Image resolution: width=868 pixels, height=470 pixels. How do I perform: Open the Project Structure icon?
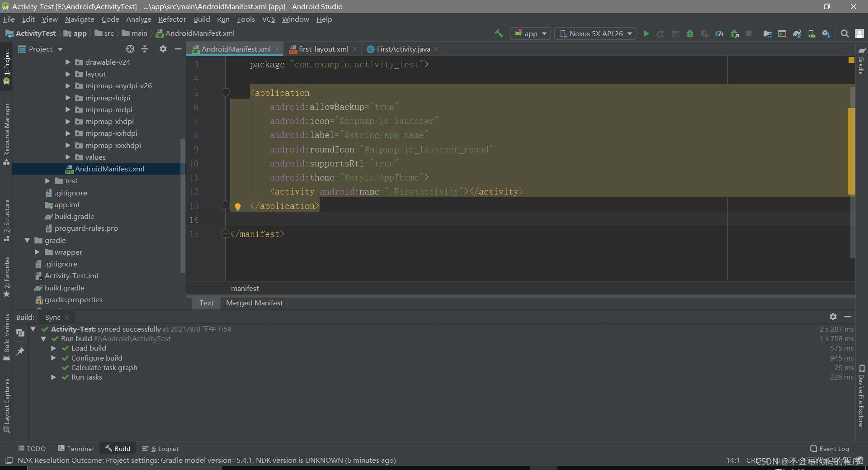767,33
